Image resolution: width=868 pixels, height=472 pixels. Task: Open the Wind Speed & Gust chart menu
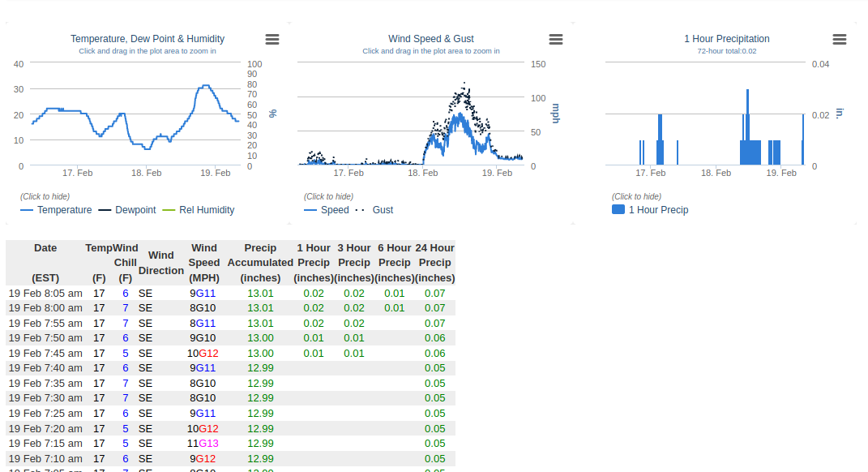(x=556, y=39)
